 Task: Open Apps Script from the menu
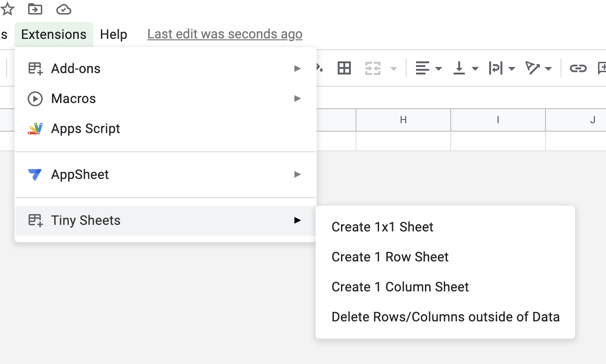(x=85, y=128)
